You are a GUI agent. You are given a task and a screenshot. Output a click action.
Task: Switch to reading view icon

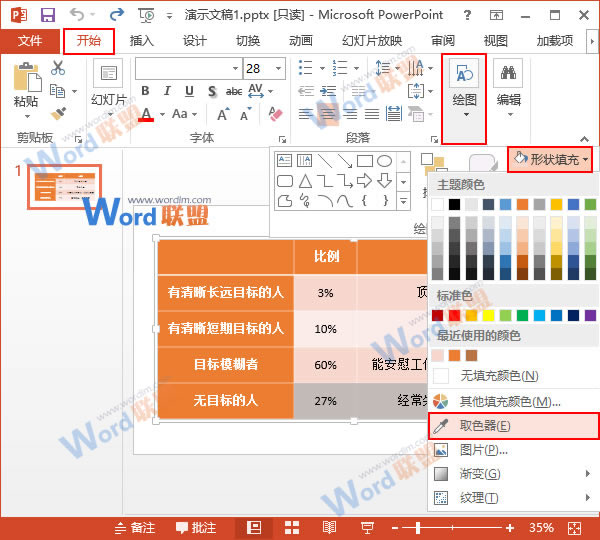[x=329, y=528]
